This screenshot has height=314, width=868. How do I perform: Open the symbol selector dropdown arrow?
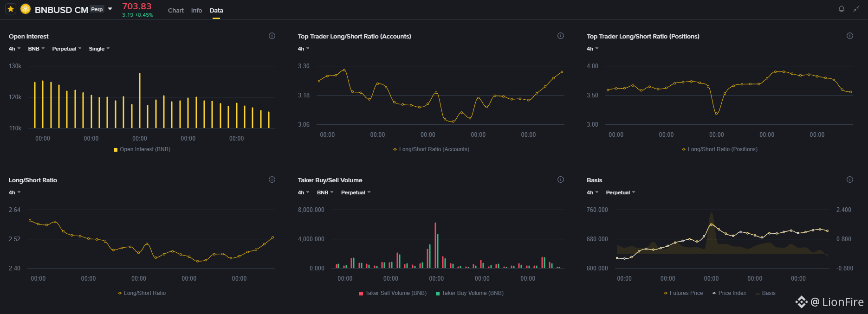pos(110,9)
